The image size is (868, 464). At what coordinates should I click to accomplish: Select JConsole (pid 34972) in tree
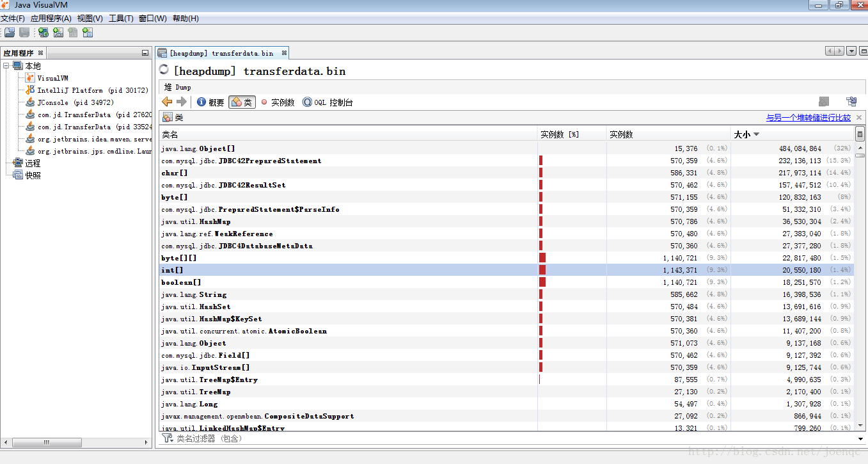[x=75, y=102]
